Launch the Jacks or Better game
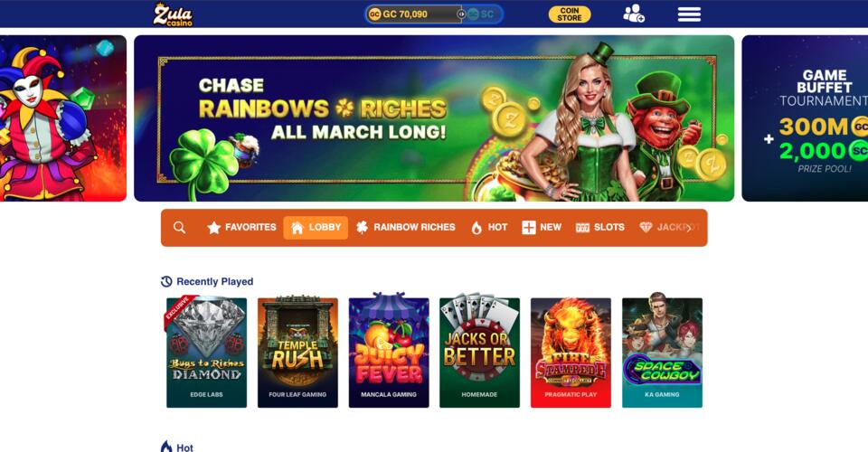868x452 pixels. click(479, 353)
